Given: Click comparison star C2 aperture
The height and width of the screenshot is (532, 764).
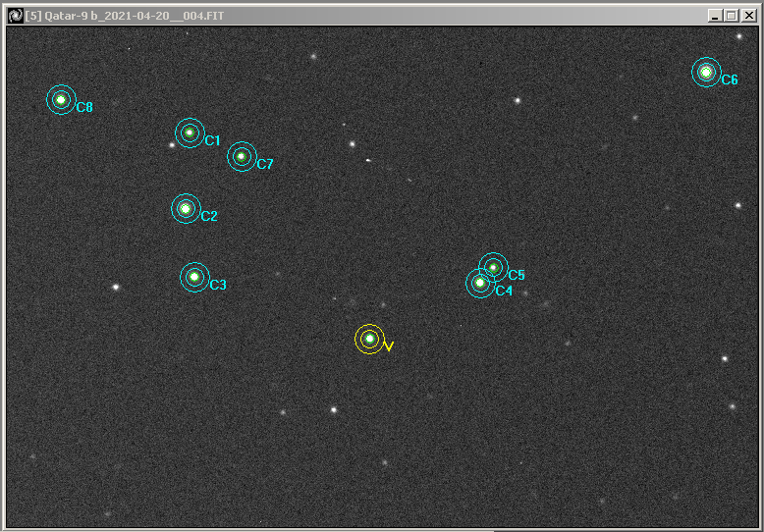Looking at the screenshot, I should [186, 208].
